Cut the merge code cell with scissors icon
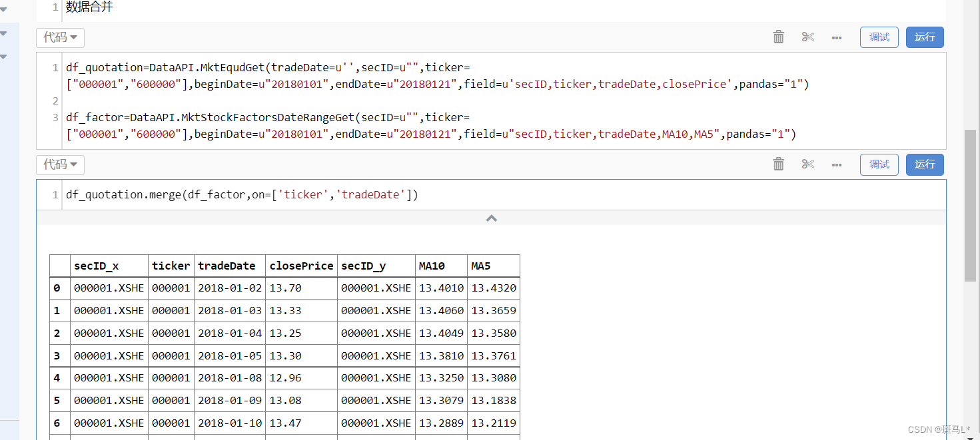Viewport: 980px width, 440px height. click(x=808, y=164)
